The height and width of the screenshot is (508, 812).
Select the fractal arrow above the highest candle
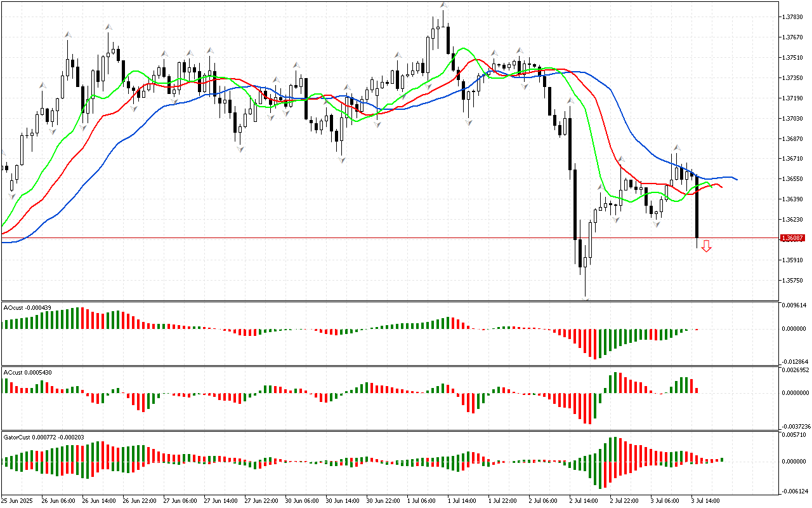(443, 5)
